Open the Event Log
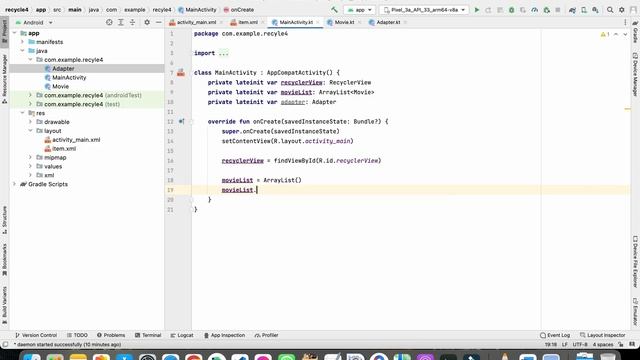 (x=555, y=335)
